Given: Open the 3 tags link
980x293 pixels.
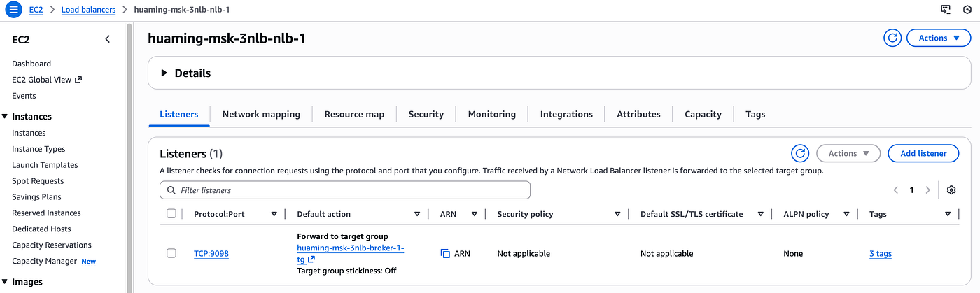Looking at the screenshot, I should pyautogui.click(x=881, y=254).
